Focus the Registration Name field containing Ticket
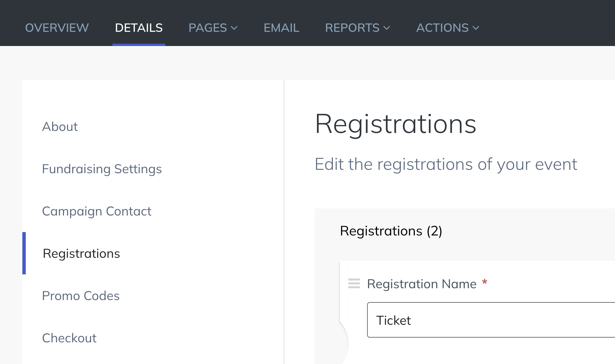Viewport: 615px width, 364px height. click(491, 320)
